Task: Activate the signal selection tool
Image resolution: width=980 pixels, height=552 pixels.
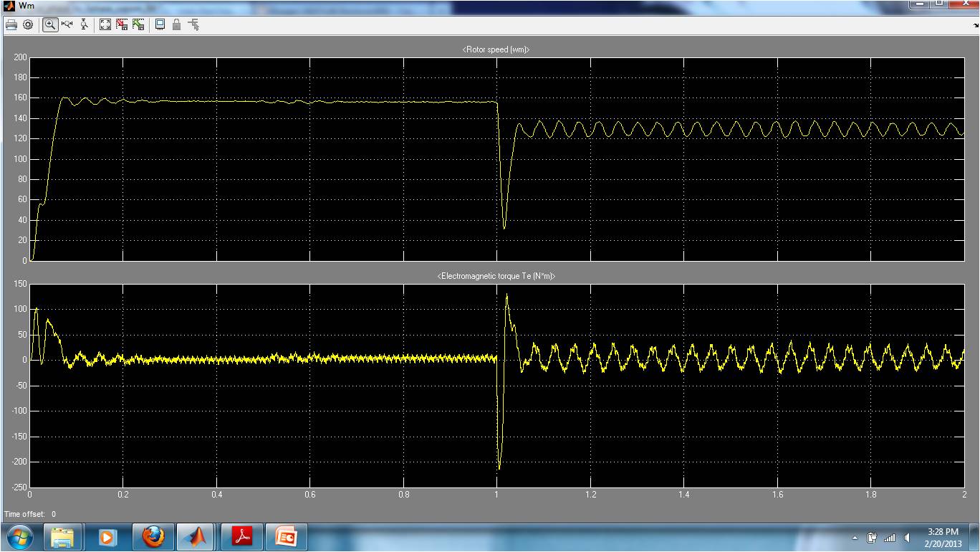Action: (x=193, y=24)
